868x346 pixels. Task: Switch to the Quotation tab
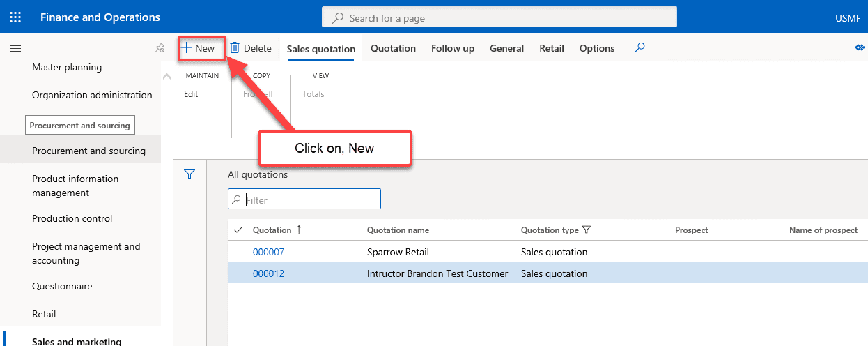click(393, 48)
